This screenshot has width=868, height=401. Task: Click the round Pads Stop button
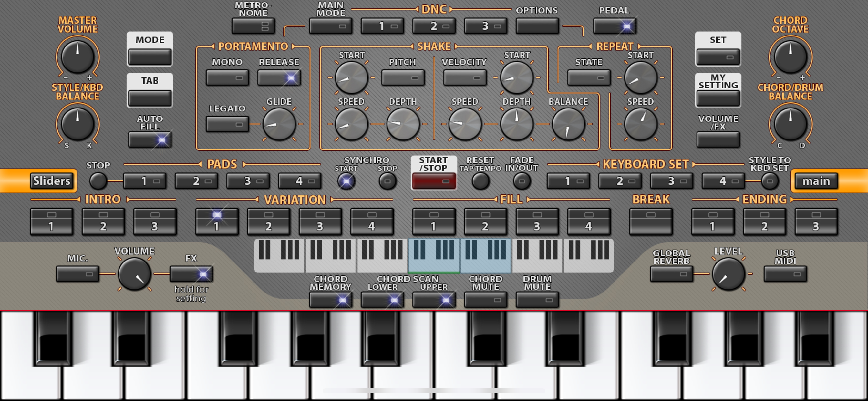tap(98, 181)
